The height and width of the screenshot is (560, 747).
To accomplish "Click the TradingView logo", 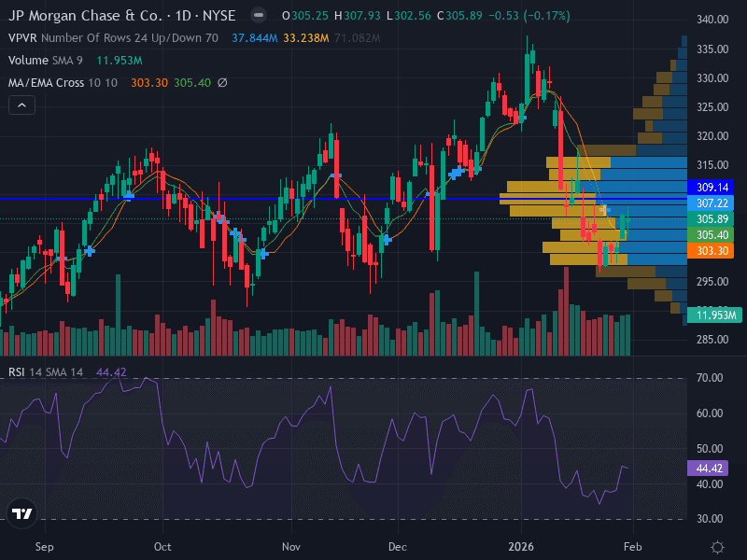I will [x=21, y=513].
